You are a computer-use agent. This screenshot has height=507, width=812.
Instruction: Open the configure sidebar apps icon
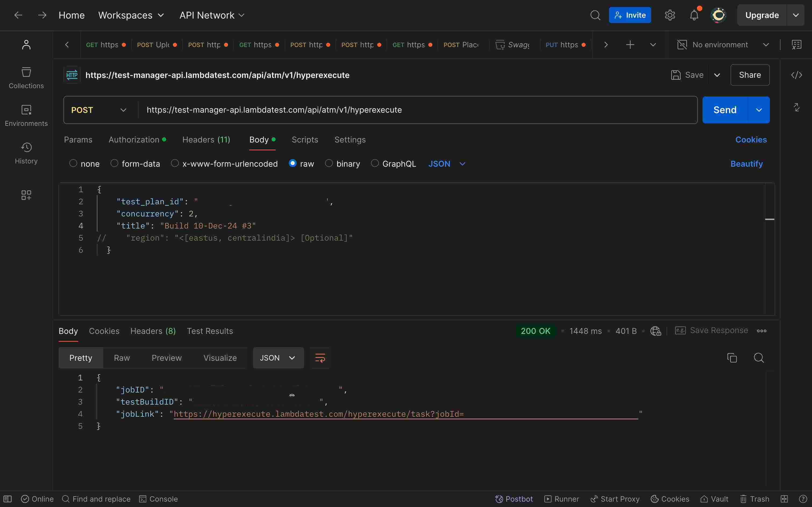(x=26, y=195)
